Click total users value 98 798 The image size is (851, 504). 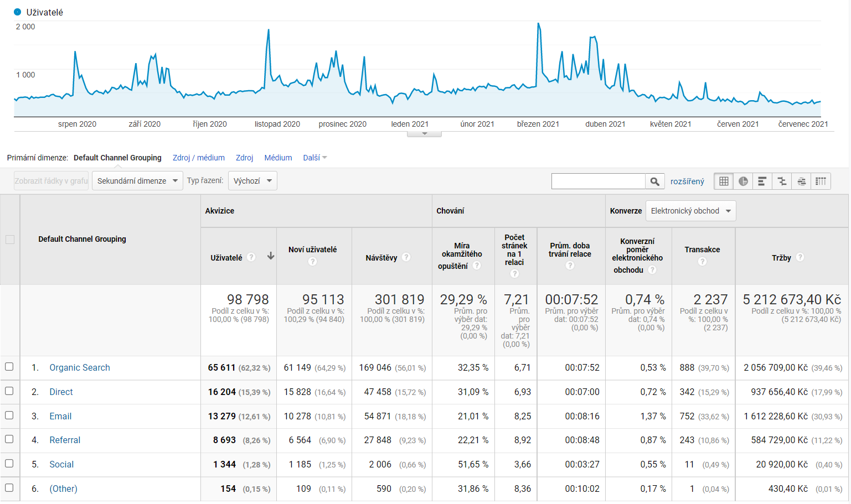tap(247, 299)
